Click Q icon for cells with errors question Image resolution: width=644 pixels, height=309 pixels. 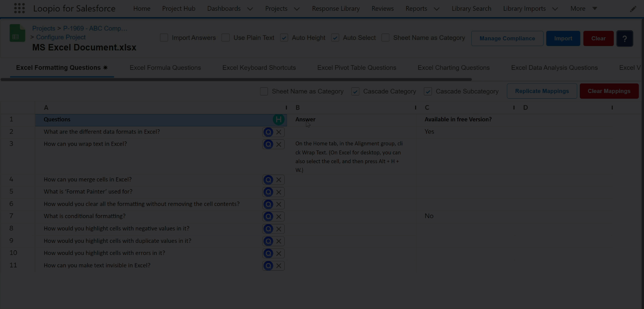pyautogui.click(x=268, y=253)
